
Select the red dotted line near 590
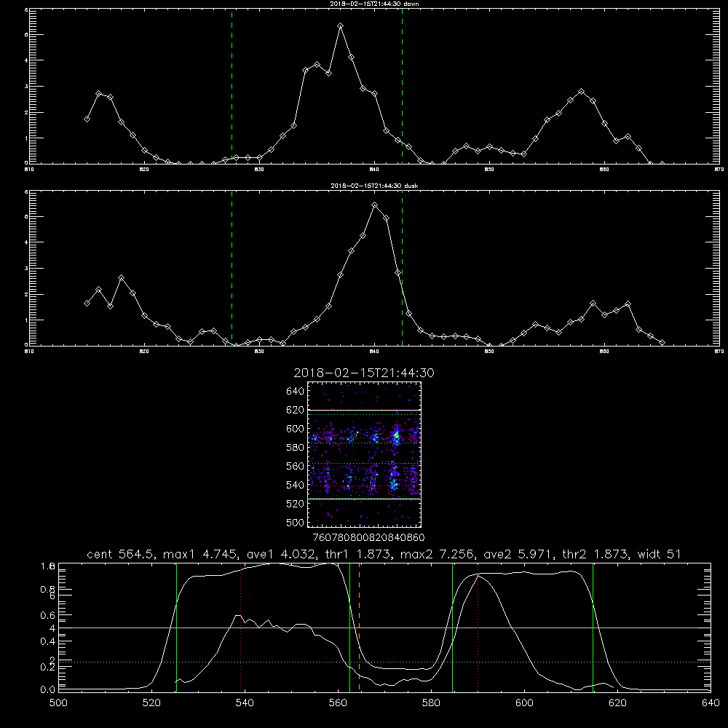coord(478,627)
